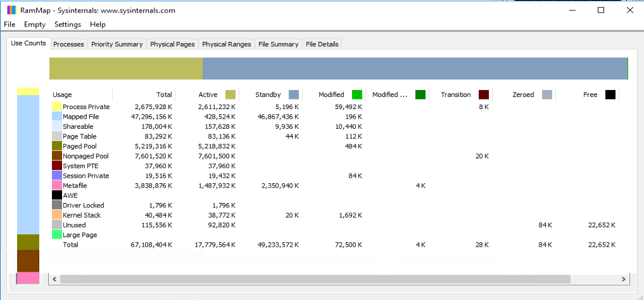Sort by the Transition column header
Viewport: 644px width, 300px height.
pos(460,95)
